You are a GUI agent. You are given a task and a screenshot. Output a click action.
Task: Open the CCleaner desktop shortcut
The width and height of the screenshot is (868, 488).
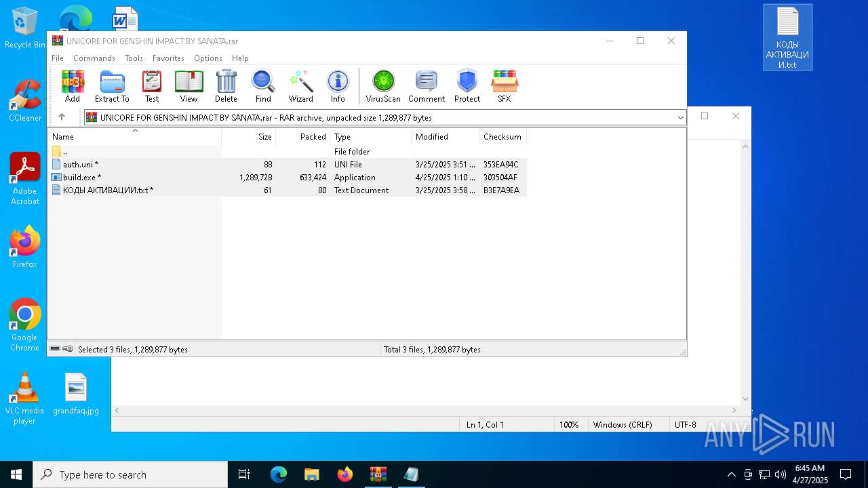[x=25, y=100]
